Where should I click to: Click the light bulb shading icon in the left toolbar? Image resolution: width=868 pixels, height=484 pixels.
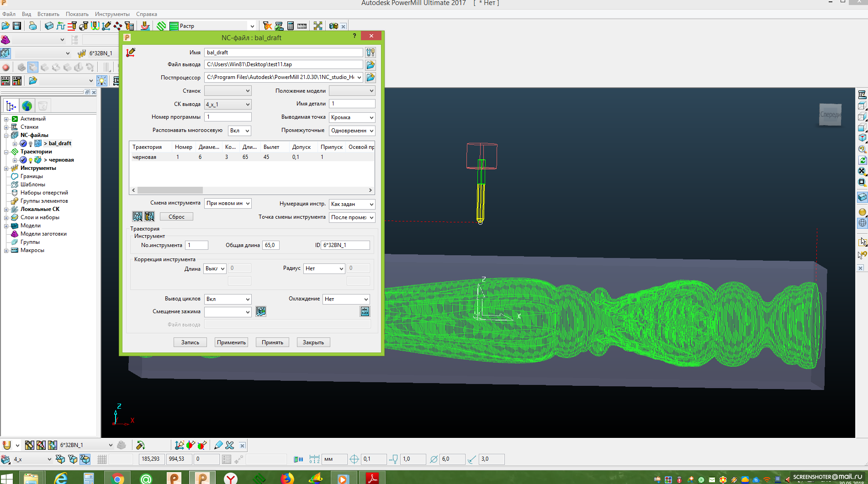point(102,81)
